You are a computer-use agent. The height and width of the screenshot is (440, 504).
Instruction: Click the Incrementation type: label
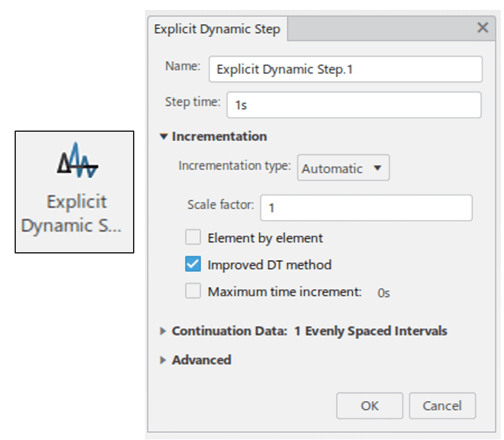pos(235,165)
